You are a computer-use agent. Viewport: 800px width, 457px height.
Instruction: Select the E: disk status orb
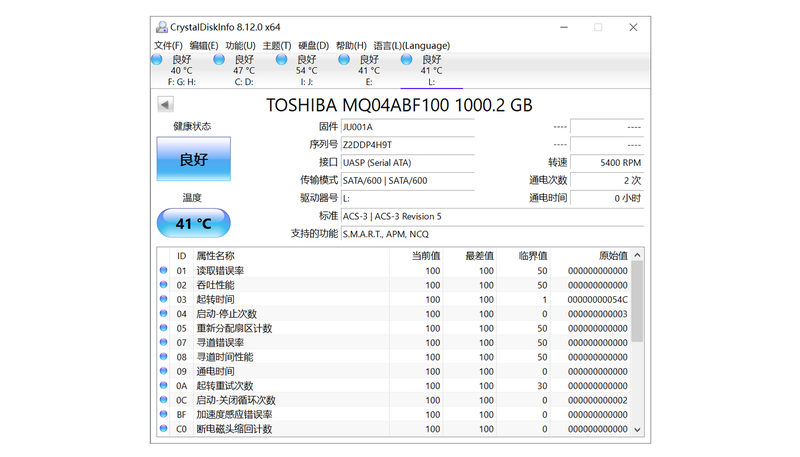(x=344, y=60)
